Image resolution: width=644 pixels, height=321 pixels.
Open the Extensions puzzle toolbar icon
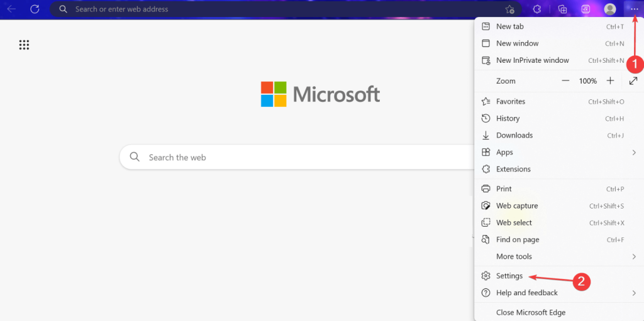click(x=537, y=9)
